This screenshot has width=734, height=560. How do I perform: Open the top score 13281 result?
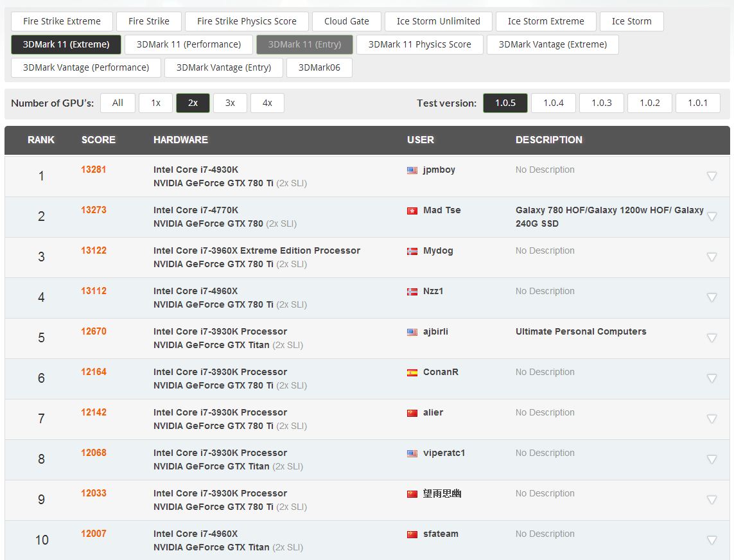click(94, 170)
